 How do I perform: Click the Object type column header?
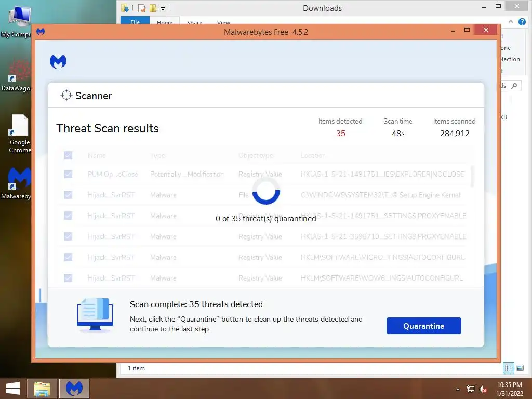256,155
